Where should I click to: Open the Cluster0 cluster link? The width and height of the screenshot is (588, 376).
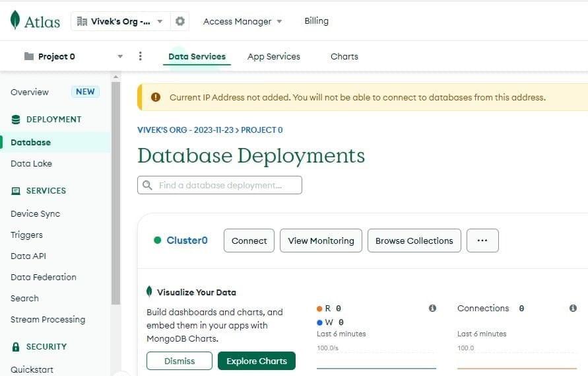coord(187,241)
